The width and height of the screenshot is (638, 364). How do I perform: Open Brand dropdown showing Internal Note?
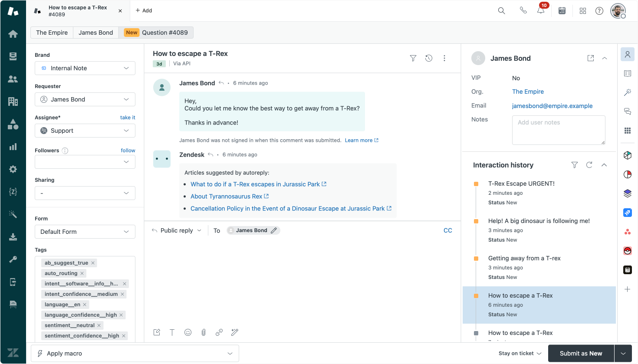point(85,68)
